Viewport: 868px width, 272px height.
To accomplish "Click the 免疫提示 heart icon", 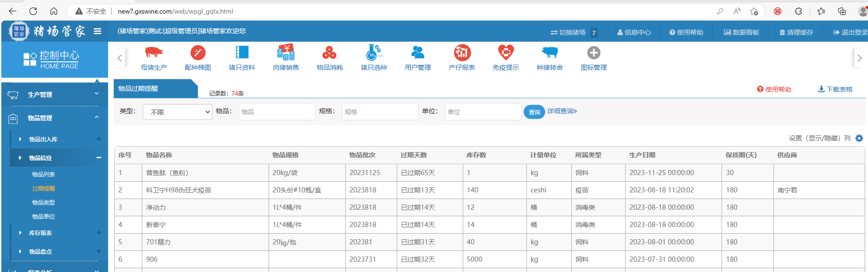I will pyautogui.click(x=505, y=53).
